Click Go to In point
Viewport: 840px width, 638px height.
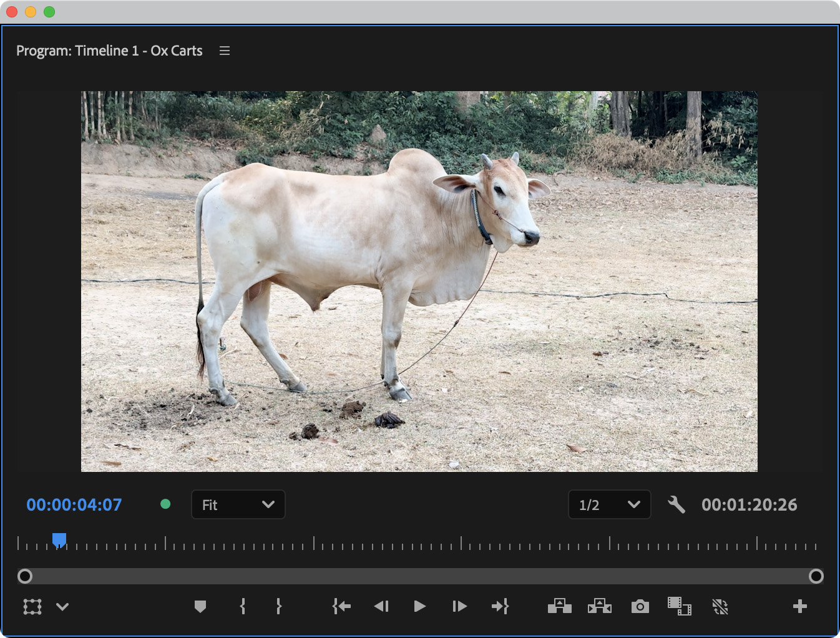[x=341, y=606]
